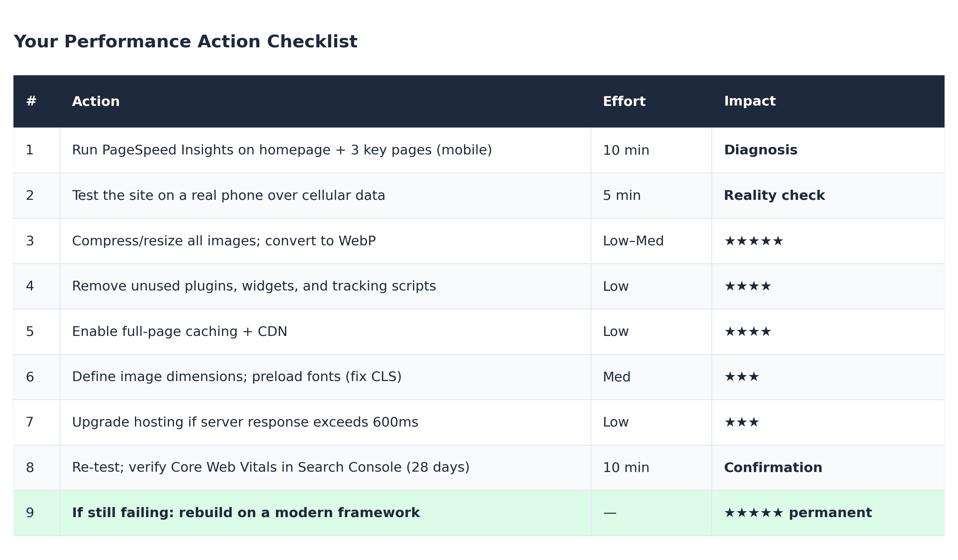Click the 'Impact' column header
This screenshot has height=560, width=958.
pyautogui.click(x=750, y=101)
